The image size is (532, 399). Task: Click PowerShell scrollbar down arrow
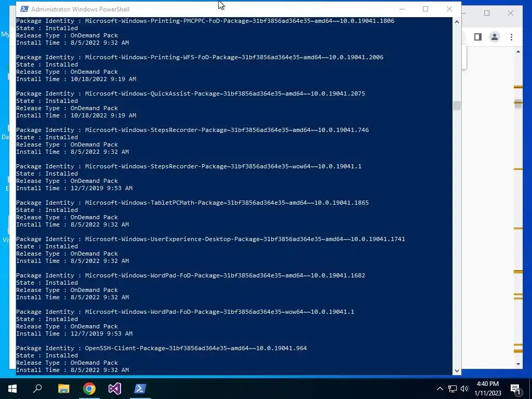(x=457, y=371)
